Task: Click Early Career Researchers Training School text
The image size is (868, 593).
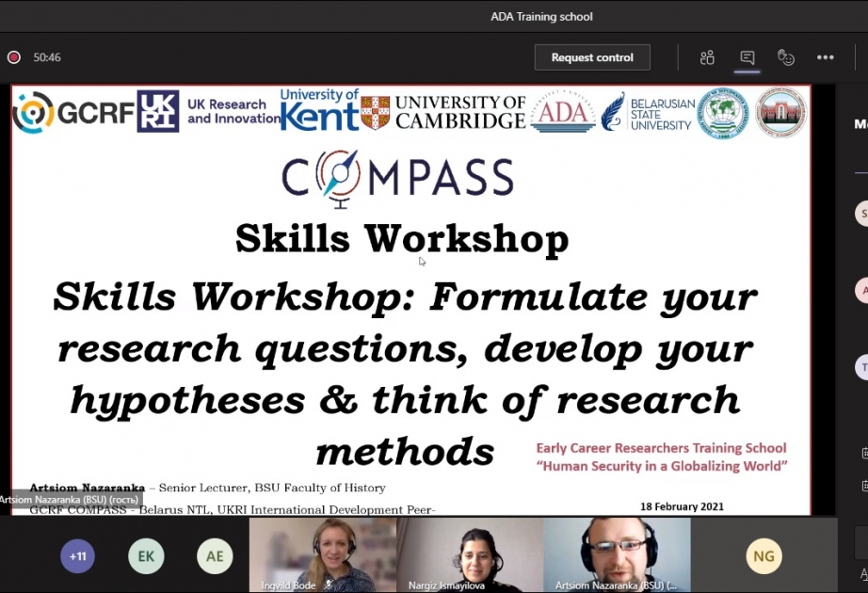Action: (662, 448)
